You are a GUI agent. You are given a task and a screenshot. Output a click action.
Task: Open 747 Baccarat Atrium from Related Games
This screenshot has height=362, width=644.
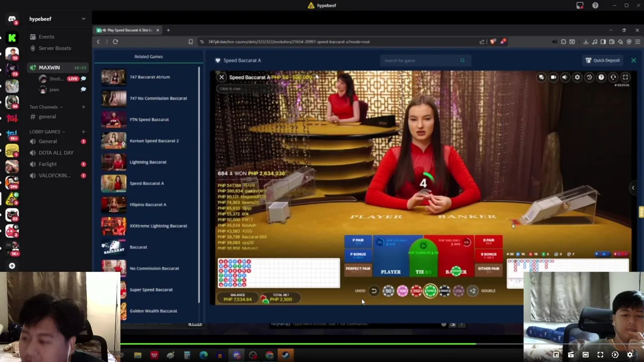pos(149,77)
